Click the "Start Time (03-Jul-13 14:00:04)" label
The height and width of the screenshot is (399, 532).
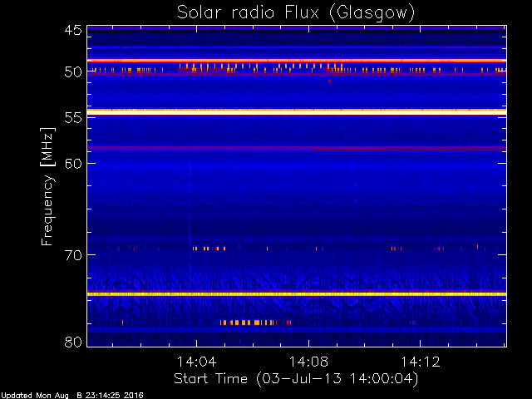[x=296, y=378]
